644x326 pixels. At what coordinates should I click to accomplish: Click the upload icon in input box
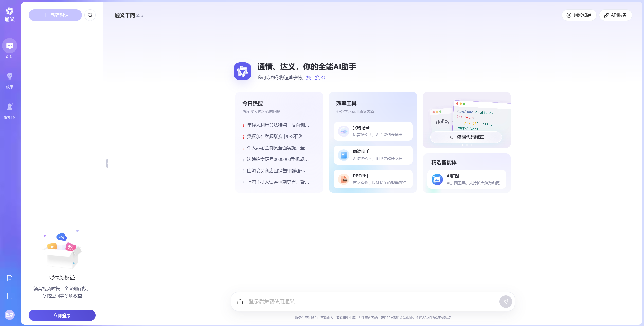(x=240, y=301)
